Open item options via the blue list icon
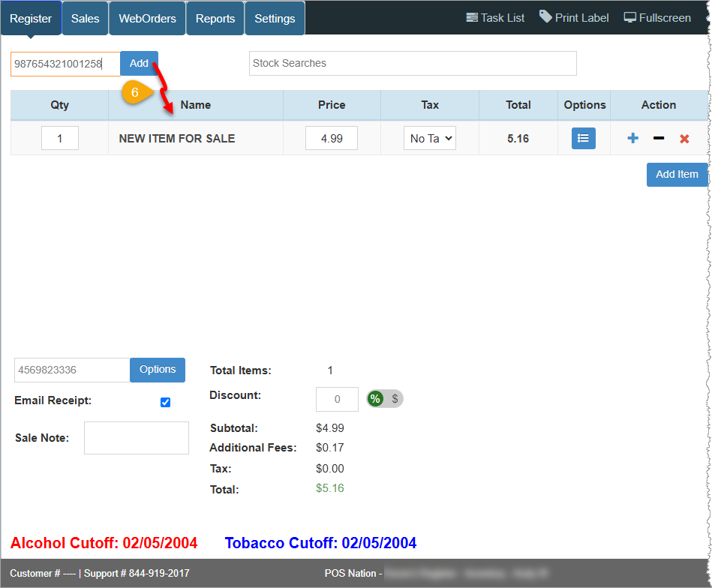This screenshot has width=712, height=588. [583, 138]
